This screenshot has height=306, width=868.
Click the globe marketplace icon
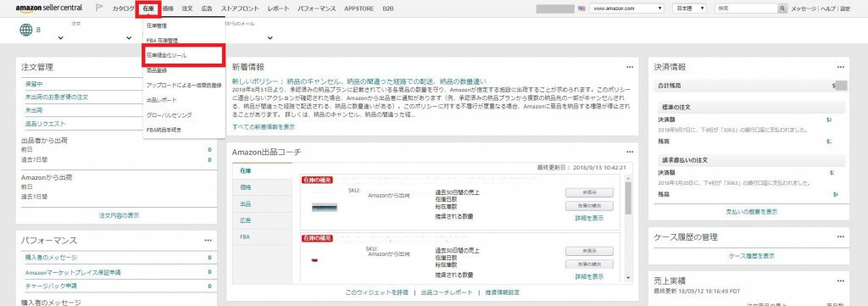[26, 30]
